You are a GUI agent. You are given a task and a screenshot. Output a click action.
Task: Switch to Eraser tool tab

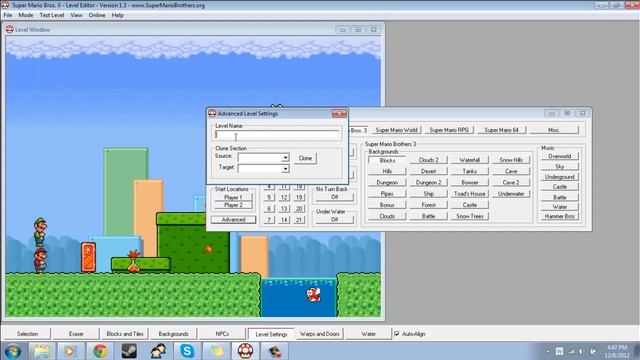pos(76,333)
